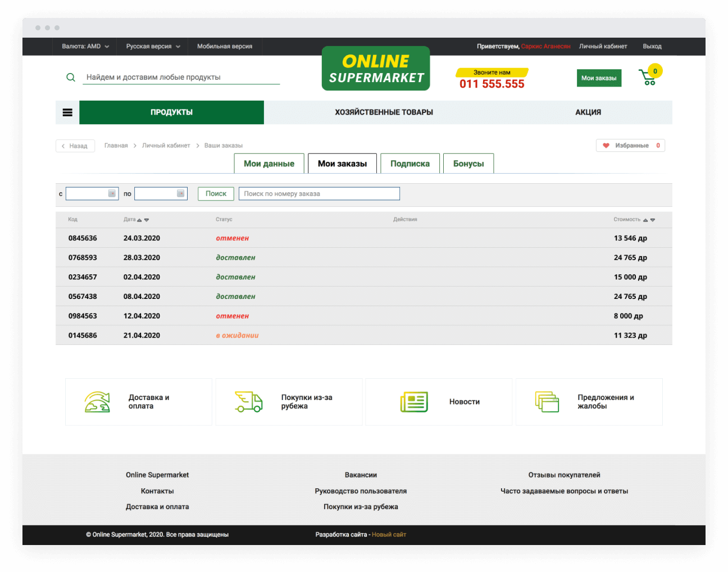This screenshot has width=728, height=572.
Task: Go to Главная breadcrumb
Action: click(116, 146)
